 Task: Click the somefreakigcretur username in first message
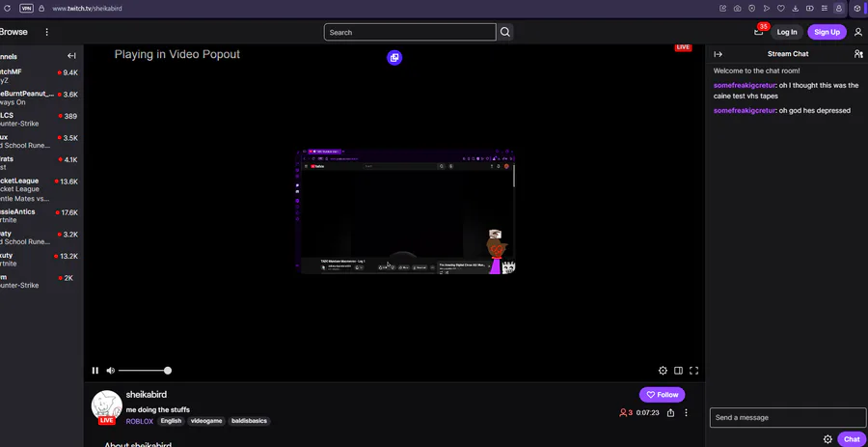pyautogui.click(x=745, y=85)
